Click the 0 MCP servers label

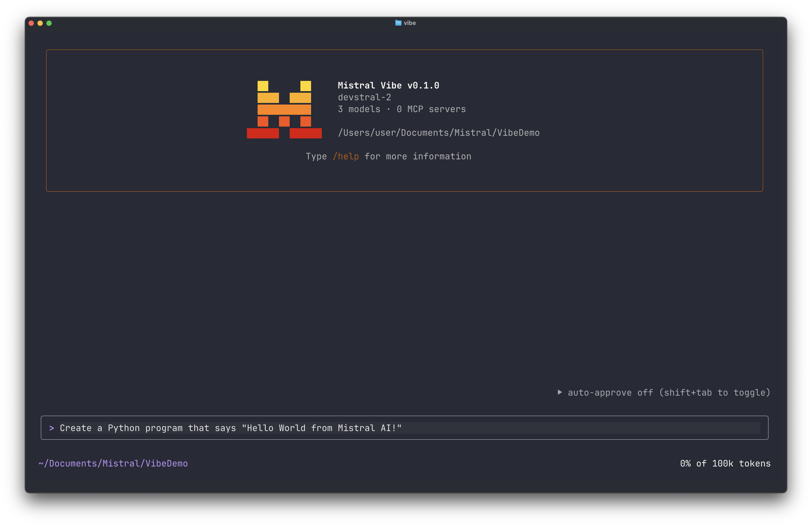[x=431, y=109]
